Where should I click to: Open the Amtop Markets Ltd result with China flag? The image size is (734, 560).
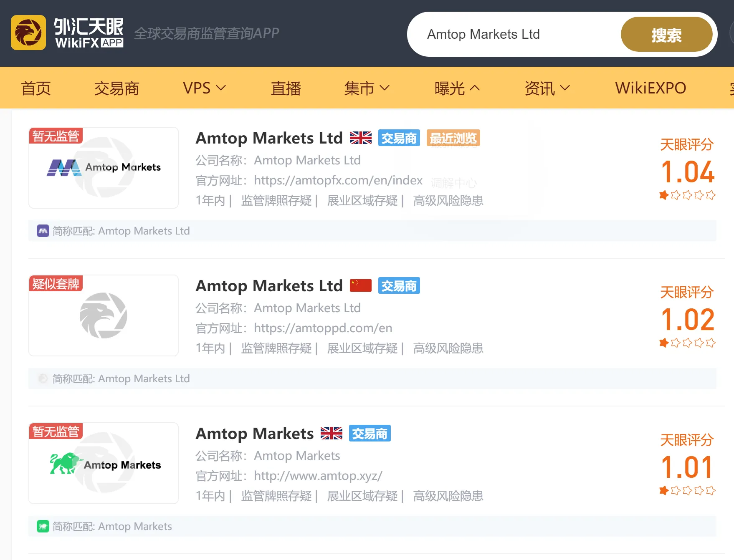click(x=269, y=286)
